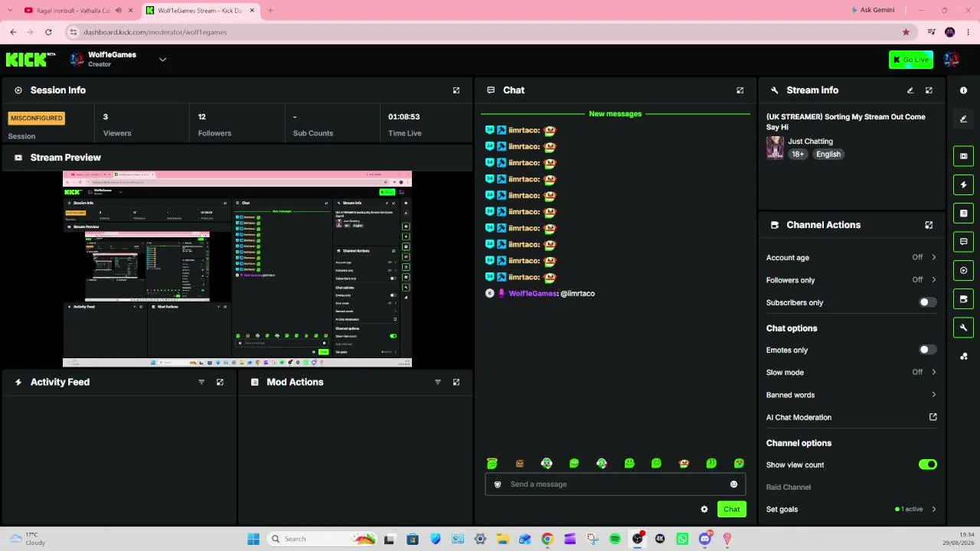Viewport: 980px width, 551px height.
Task: Click the three-dots cluster icon at the sidebar bottom
Action: click(963, 357)
